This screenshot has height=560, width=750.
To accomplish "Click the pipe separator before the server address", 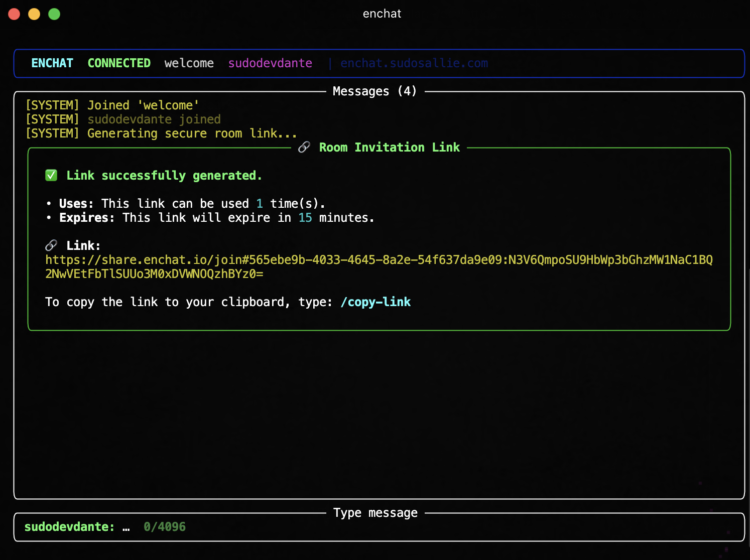I will [330, 63].
